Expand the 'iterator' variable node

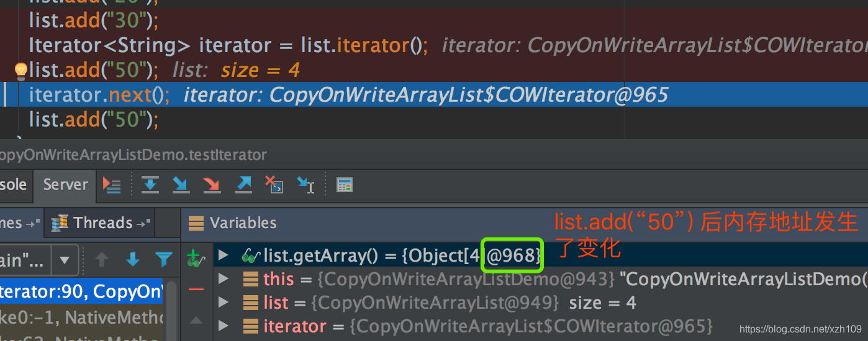coord(224,326)
